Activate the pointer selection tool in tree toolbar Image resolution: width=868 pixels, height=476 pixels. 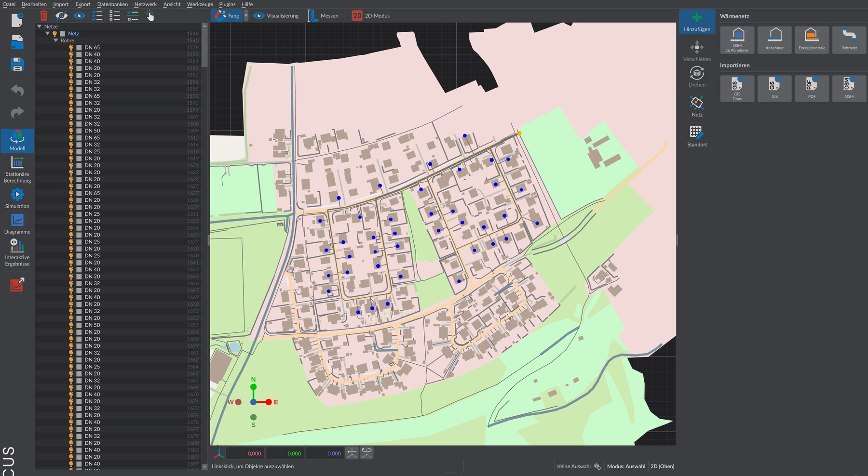click(150, 16)
